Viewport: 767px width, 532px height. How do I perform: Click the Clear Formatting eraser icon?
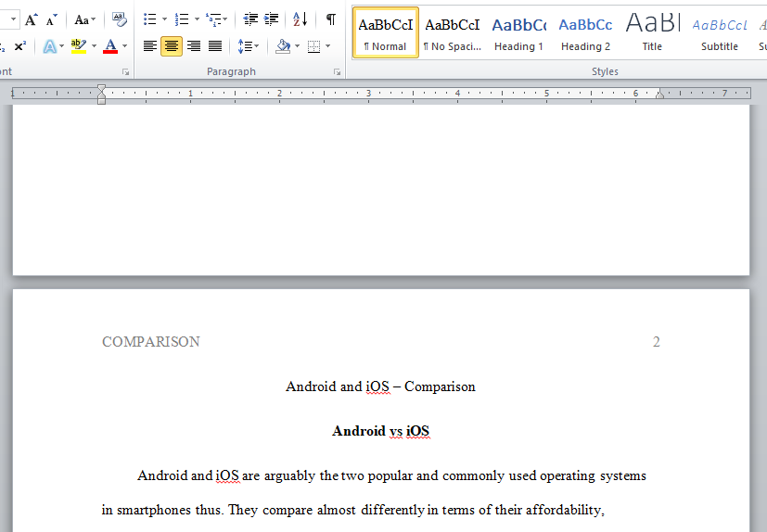tap(119, 20)
